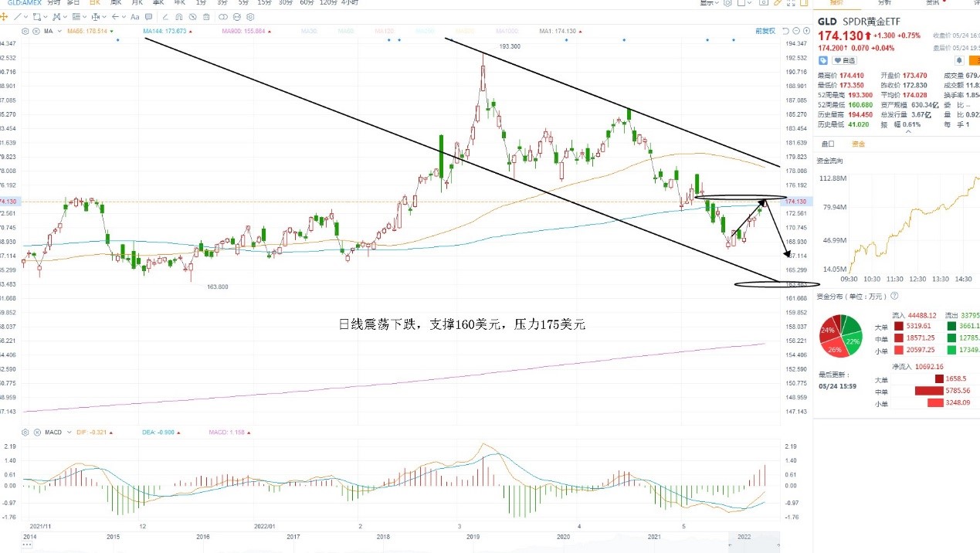Add a comment bubble annotation
The width and height of the screenshot is (980, 553).
coord(148,17)
